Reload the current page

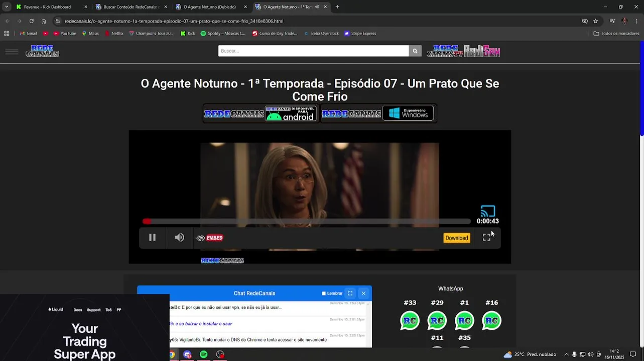pos(31,21)
